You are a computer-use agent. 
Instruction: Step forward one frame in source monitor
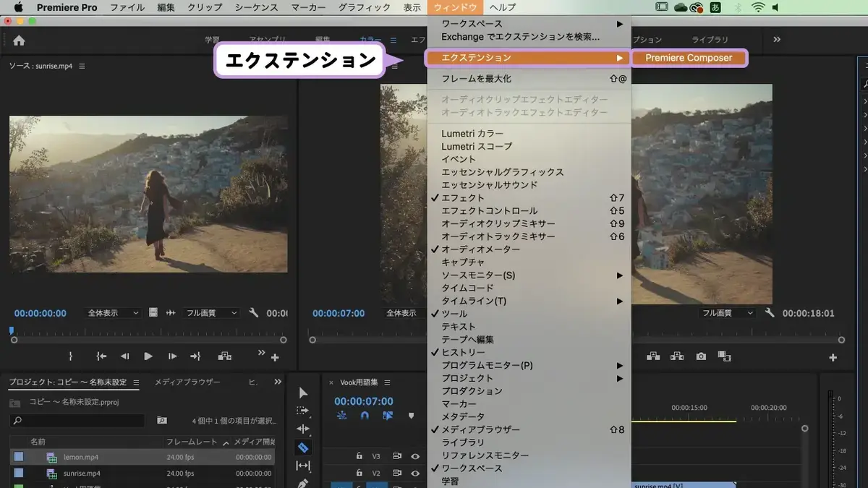(172, 356)
